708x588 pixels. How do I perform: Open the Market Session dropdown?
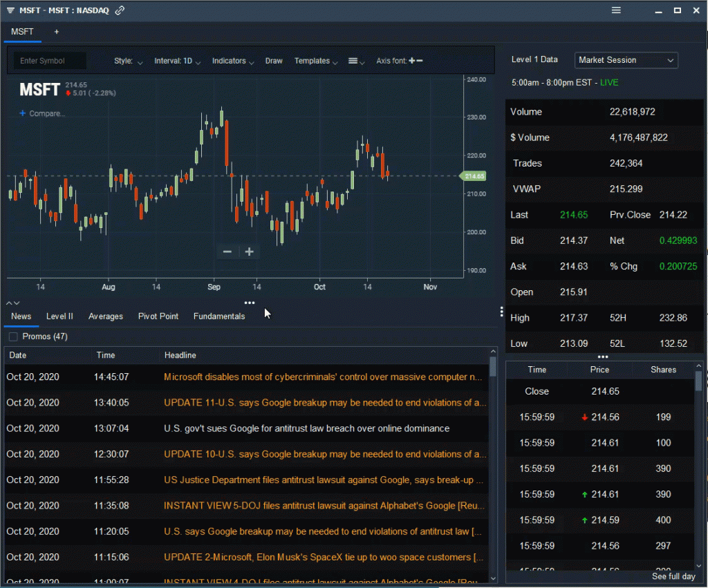626,60
